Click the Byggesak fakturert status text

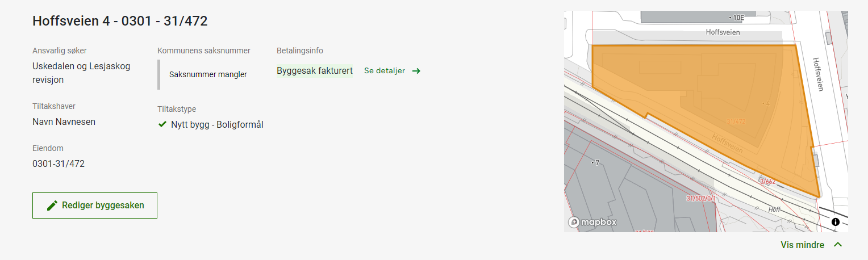pyautogui.click(x=315, y=71)
